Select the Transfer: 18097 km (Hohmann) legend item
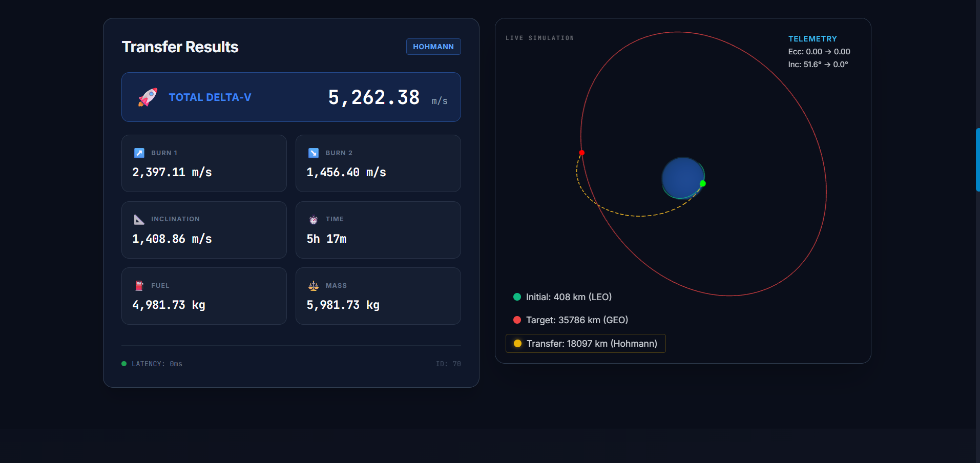The height and width of the screenshot is (463, 980). 586,343
